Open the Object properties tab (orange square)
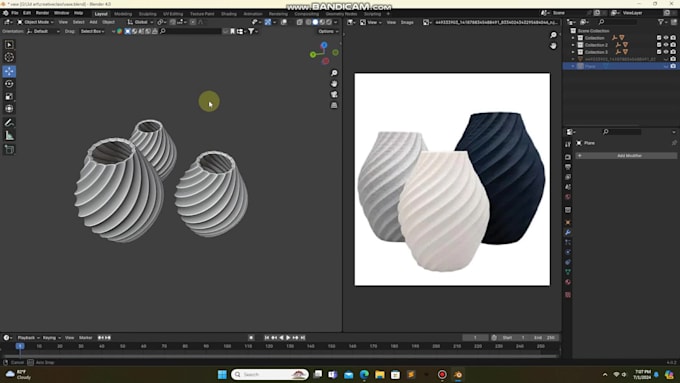The width and height of the screenshot is (680, 383). pyautogui.click(x=568, y=223)
